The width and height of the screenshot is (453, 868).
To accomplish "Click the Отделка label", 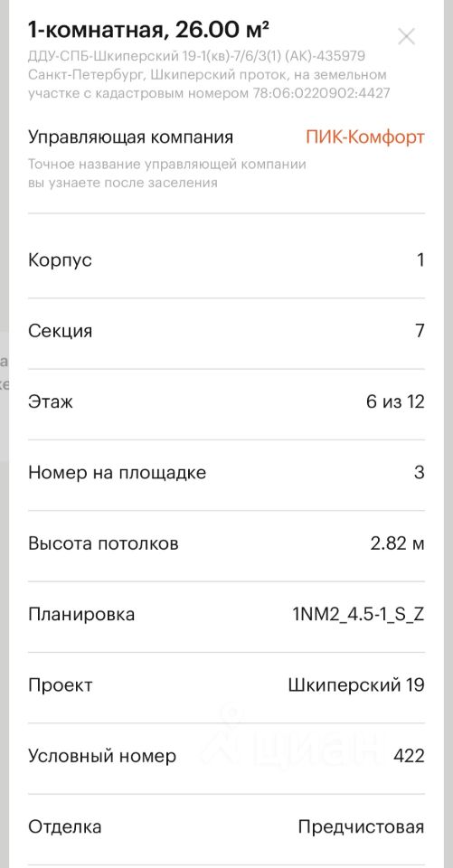I will (x=65, y=827).
